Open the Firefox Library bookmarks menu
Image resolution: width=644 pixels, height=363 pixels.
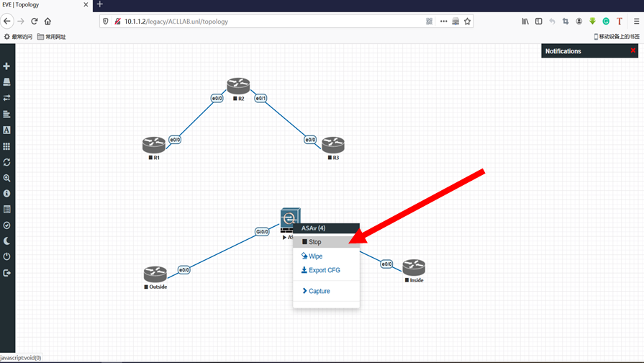point(525,22)
